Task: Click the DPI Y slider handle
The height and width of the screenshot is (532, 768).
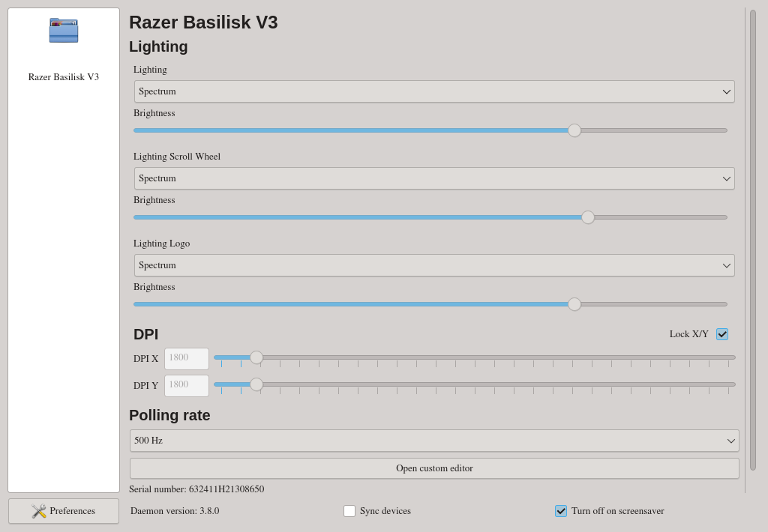Action: pos(256,384)
